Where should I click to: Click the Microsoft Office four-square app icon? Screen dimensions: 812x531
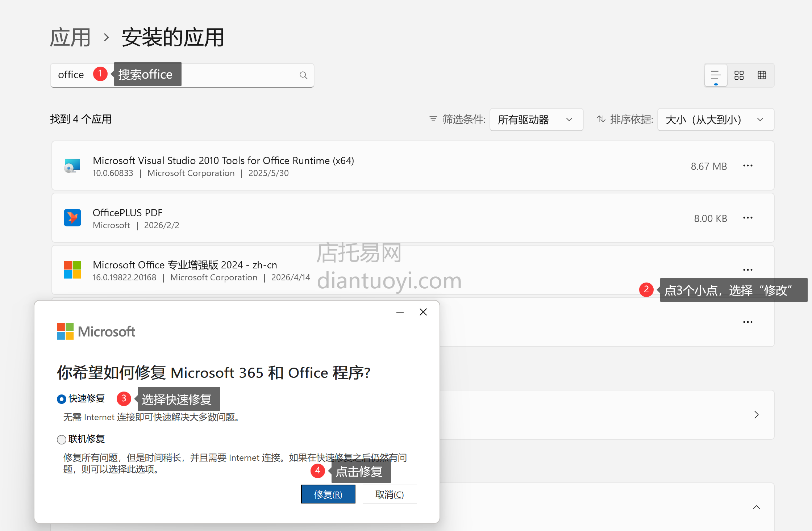coord(72,269)
